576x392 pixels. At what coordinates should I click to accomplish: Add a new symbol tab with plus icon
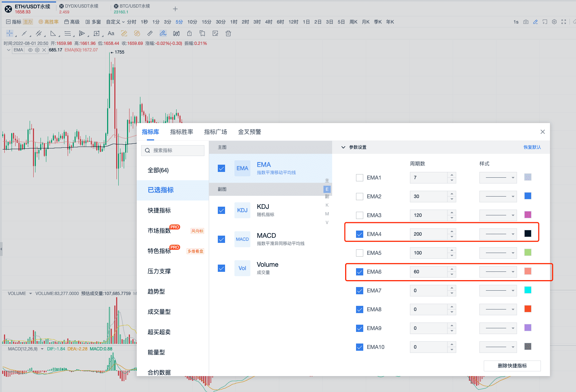[x=175, y=9]
